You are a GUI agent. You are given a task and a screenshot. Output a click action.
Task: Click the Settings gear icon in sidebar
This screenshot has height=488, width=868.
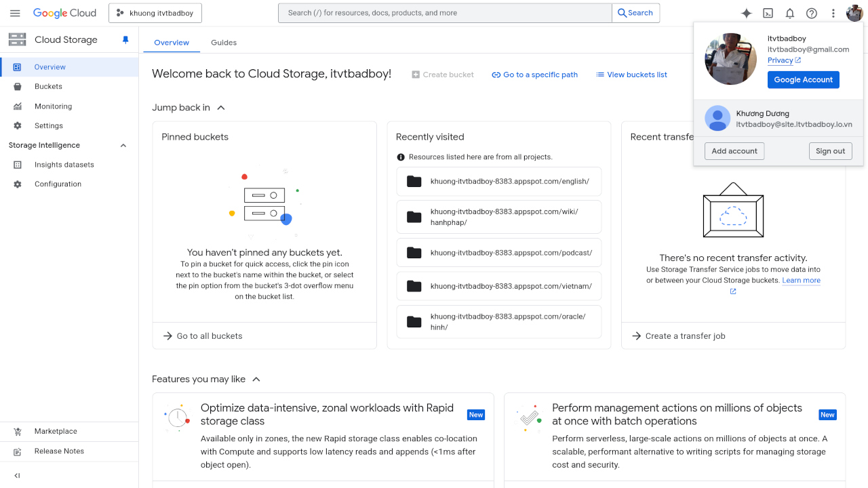18,126
